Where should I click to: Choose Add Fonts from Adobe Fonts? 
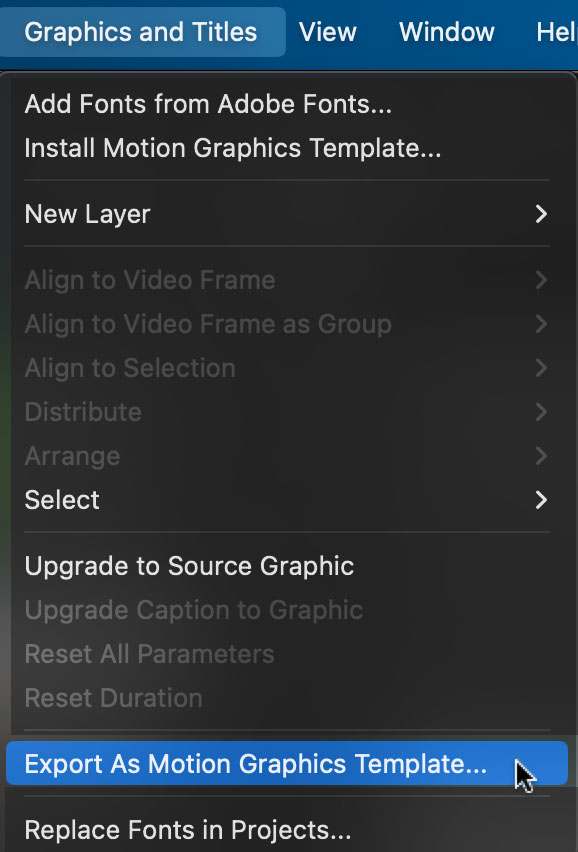click(x=208, y=104)
